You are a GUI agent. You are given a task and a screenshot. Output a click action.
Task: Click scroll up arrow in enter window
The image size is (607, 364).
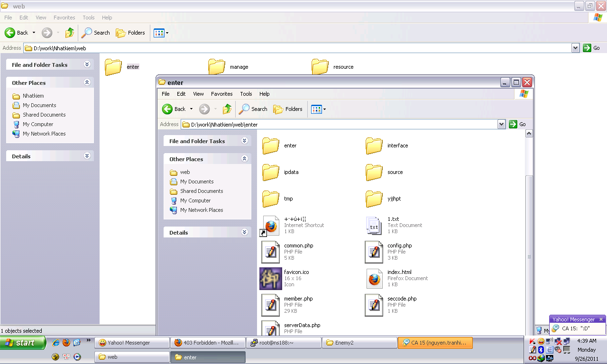[x=529, y=134]
